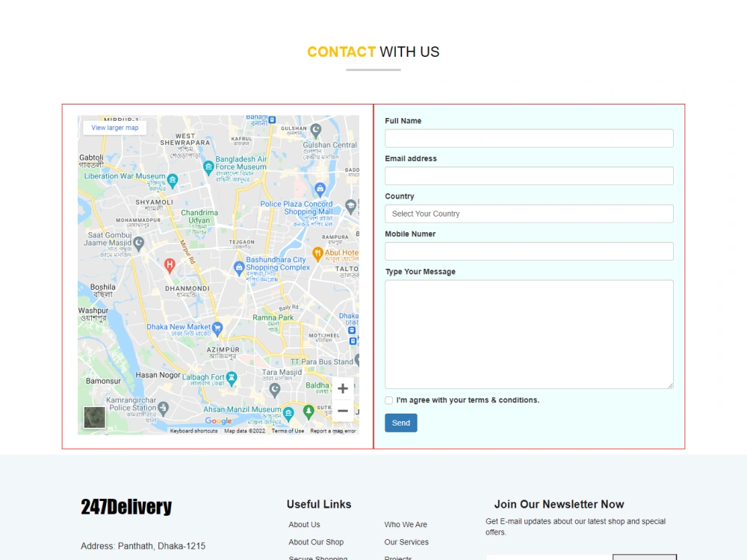Focus the Full Name field

[x=529, y=138]
